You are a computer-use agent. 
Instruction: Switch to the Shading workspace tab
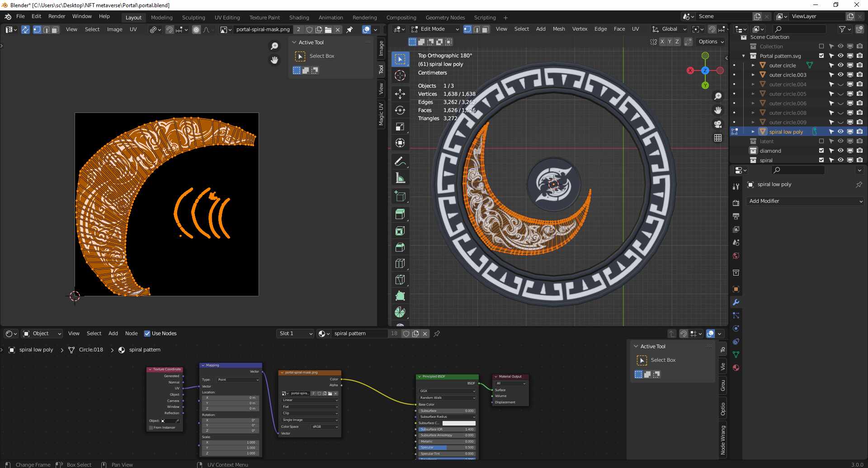click(x=299, y=18)
